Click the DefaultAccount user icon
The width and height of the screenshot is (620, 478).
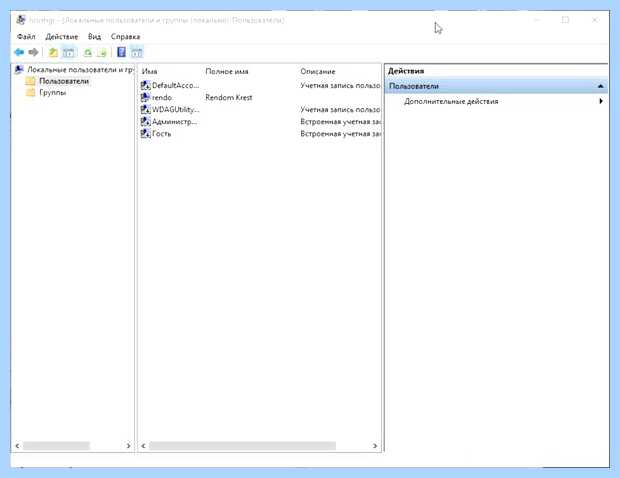(x=146, y=85)
